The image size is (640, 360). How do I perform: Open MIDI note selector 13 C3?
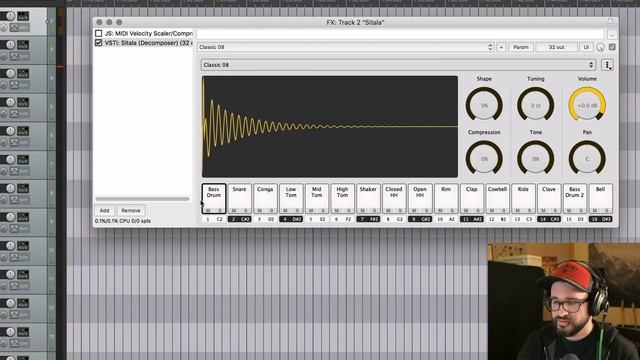[523, 219]
